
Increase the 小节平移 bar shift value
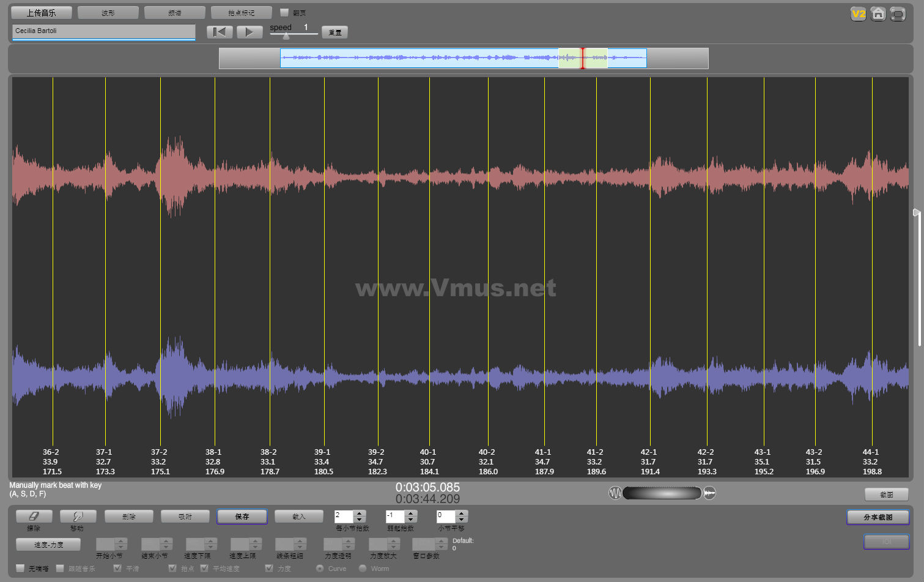(462, 513)
